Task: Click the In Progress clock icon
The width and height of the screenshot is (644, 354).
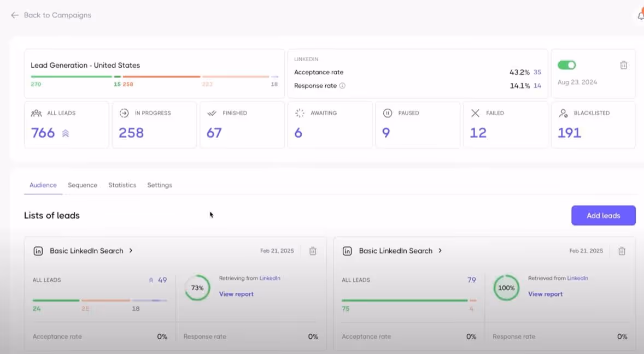Action: (124, 113)
